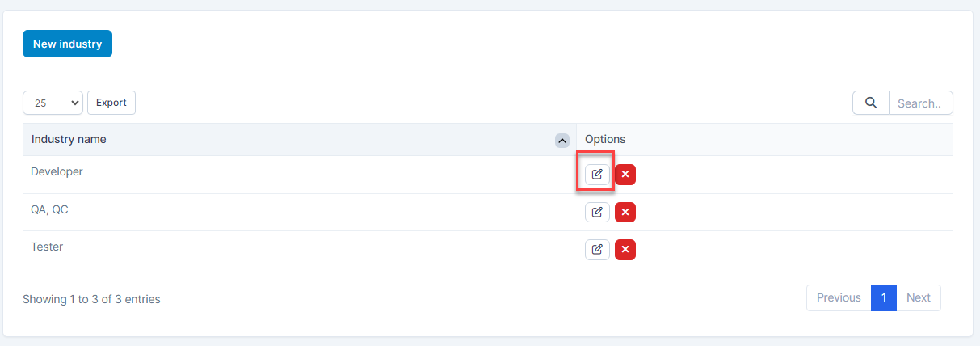
Task: Edit the Developer industry entry
Action: click(597, 174)
